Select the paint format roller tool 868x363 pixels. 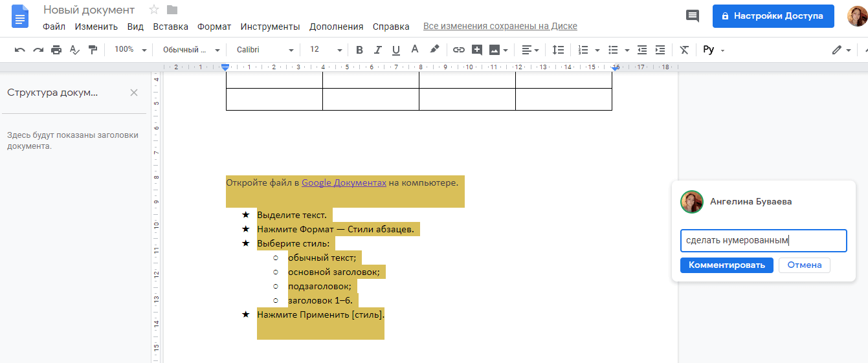[93, 50]
